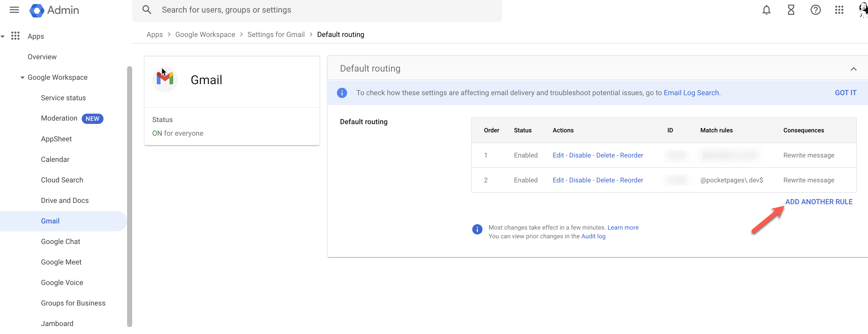Image resolution: width=868 pixels, height=334 pixels.
Task: Open the Email Log Search link
Action: pyautogui.click(x=691, y=93)
